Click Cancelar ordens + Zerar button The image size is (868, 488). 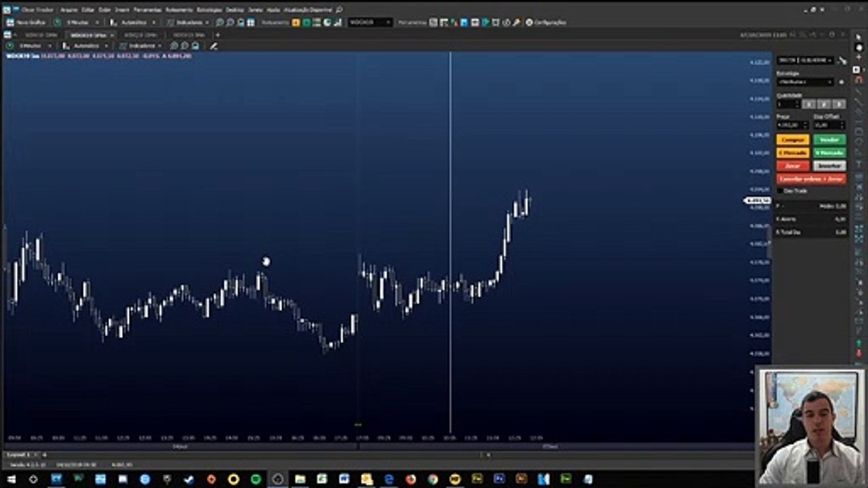811,179
